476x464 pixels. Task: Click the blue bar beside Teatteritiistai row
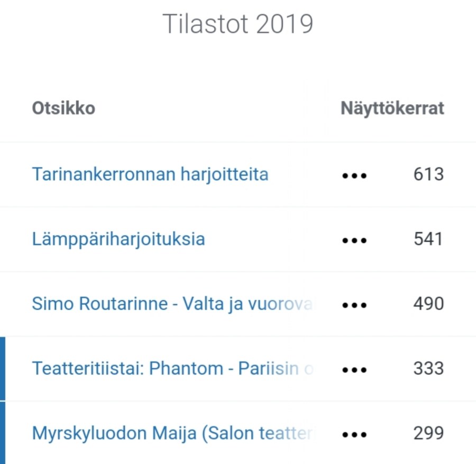pyautogui.click(x=3, y=368)
